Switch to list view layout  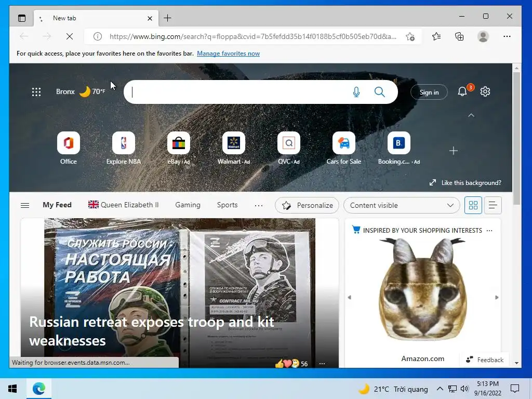(x=493, y=205)
